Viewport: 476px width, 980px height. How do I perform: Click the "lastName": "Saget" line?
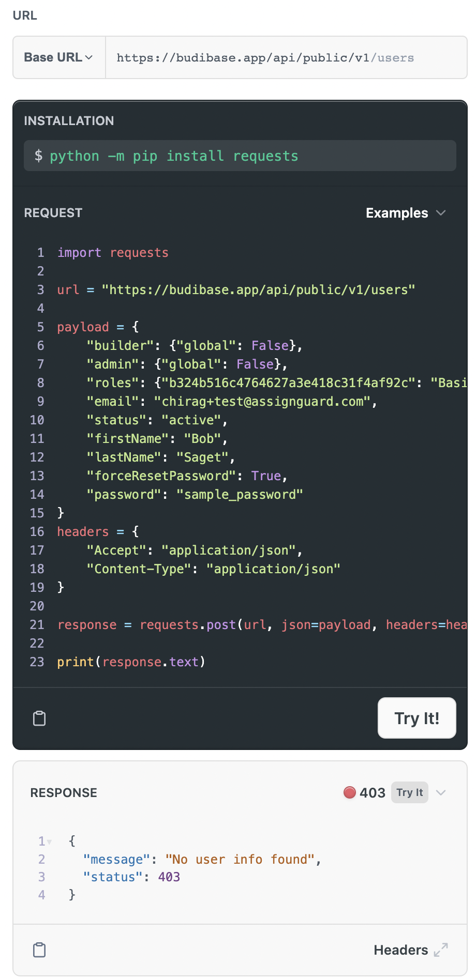pos(161,457)
